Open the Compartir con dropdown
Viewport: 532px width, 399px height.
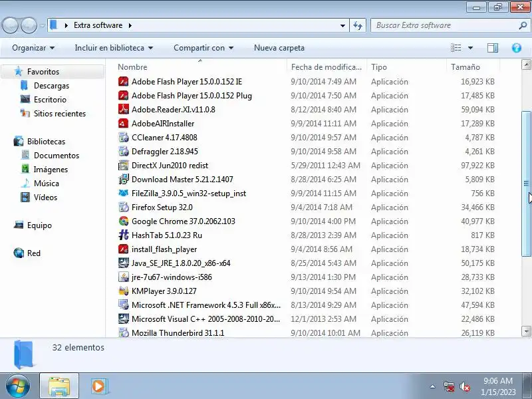tap(203, 48)
